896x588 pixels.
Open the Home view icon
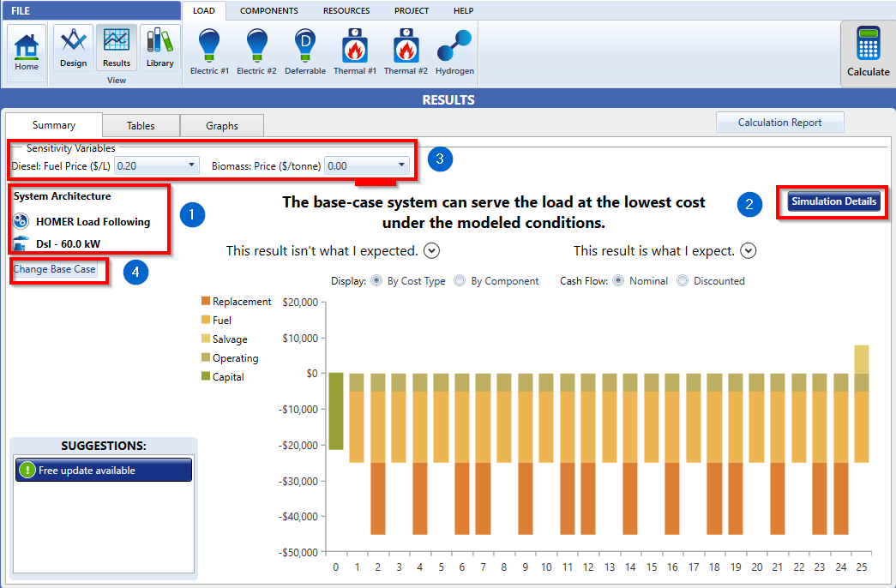pos(26,51)
